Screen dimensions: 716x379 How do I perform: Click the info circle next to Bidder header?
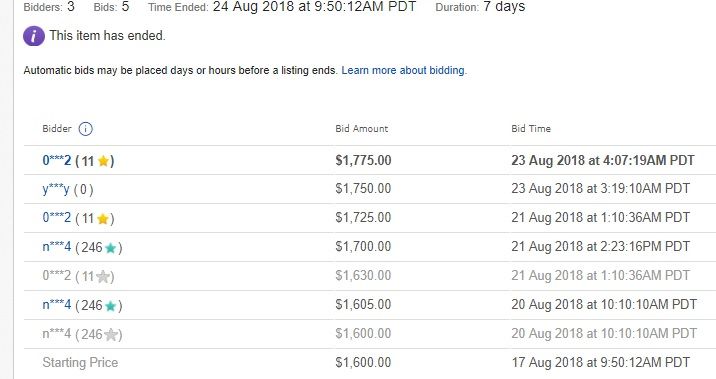85,129
